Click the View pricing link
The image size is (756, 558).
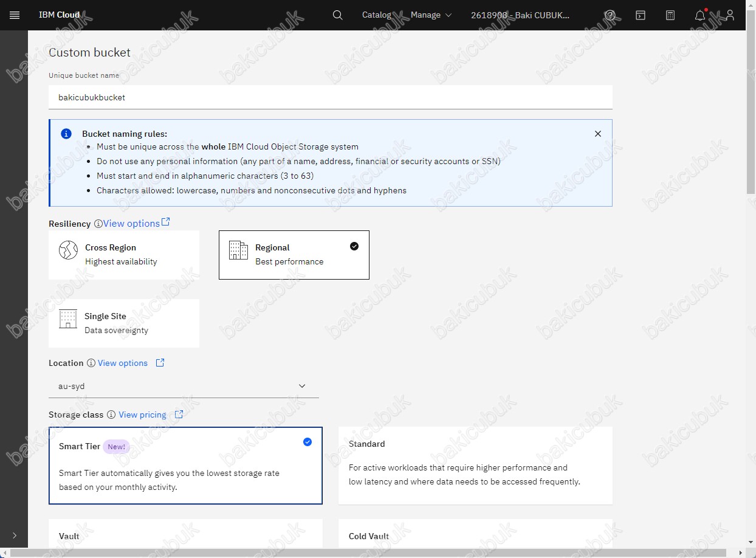142,415
